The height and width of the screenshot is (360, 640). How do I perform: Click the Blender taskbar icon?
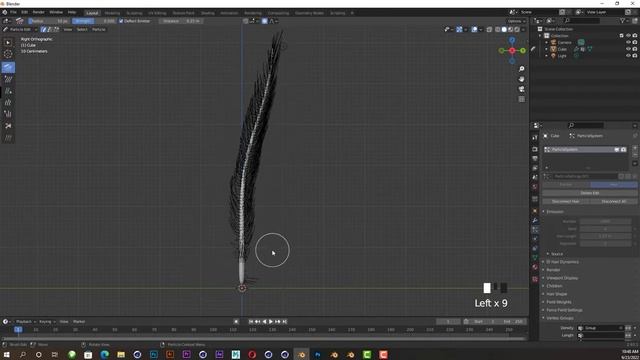pyautogui.click(x=301, y=355)
